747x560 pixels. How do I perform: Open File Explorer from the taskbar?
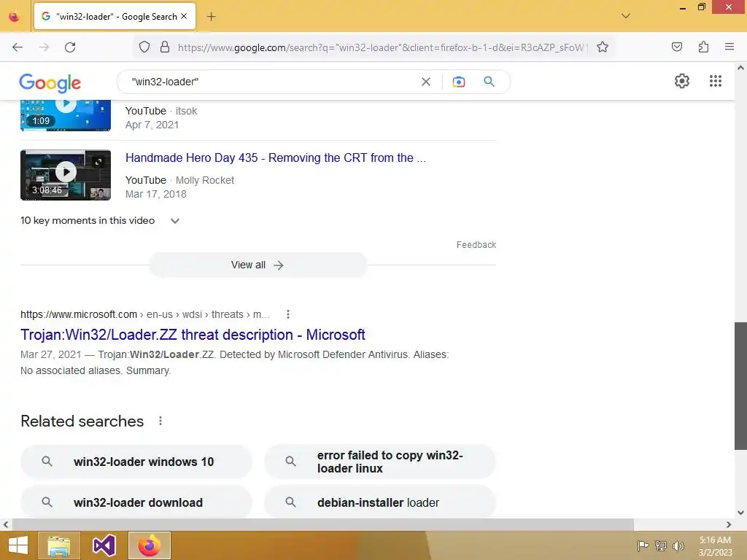(58, 545)
